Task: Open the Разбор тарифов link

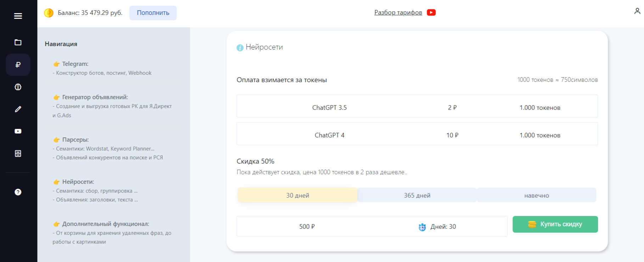Action: [x=398, y=12]
